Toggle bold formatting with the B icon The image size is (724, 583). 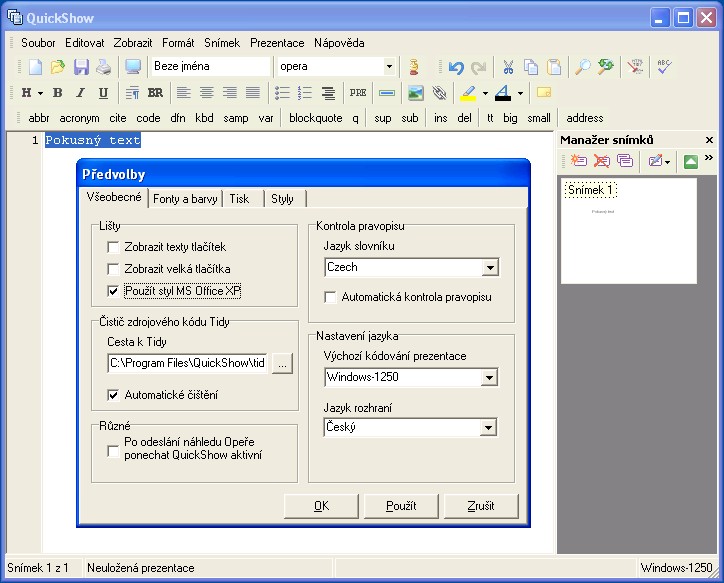pyautogui.click(x=58, y=93)
